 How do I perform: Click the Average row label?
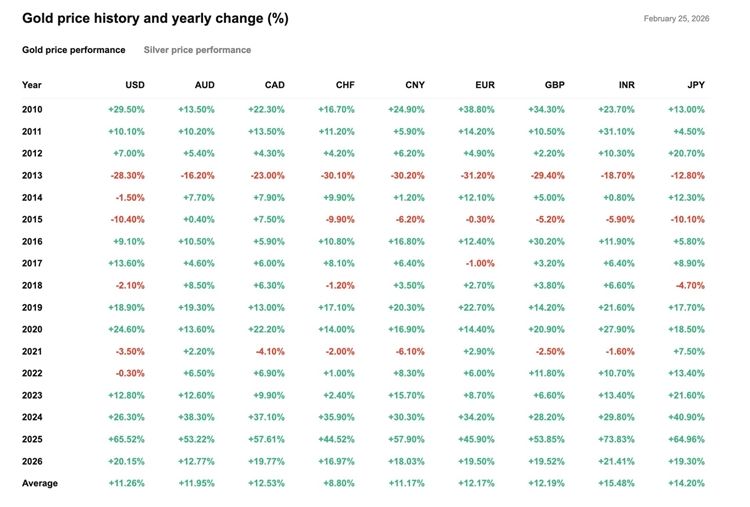[x=40, y=483]
